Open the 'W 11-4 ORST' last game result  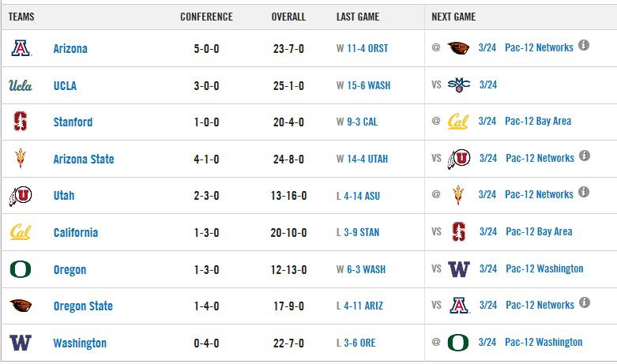[x=362, y=48]
